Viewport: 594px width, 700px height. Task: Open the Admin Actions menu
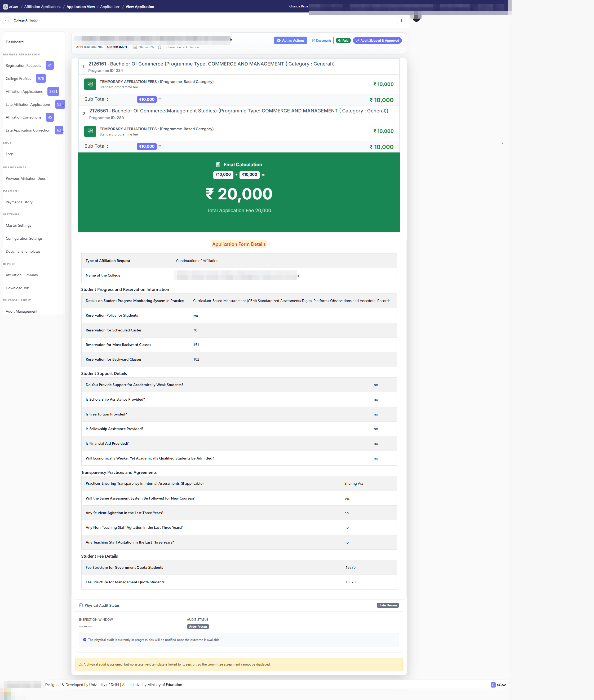290,41
